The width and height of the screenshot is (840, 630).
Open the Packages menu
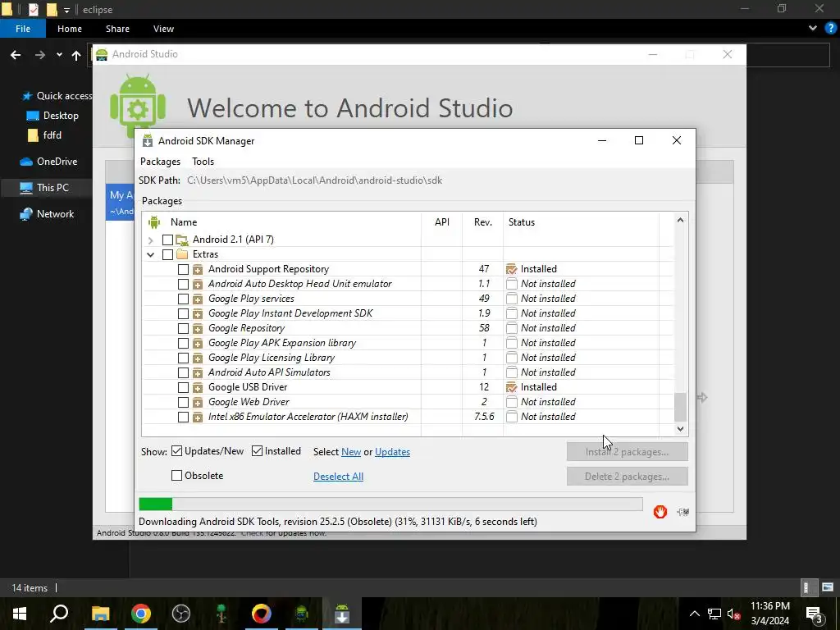pyautogui.click(x=160, y=162)
